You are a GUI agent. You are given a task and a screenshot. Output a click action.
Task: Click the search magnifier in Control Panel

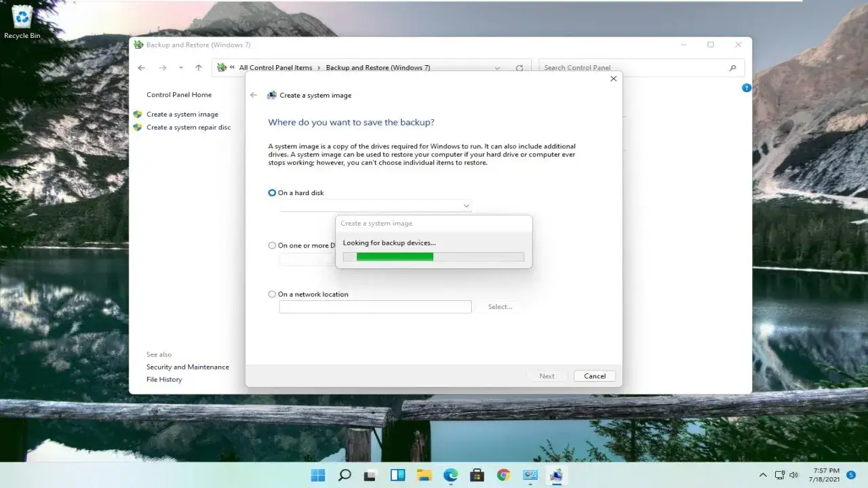point(732,68)
